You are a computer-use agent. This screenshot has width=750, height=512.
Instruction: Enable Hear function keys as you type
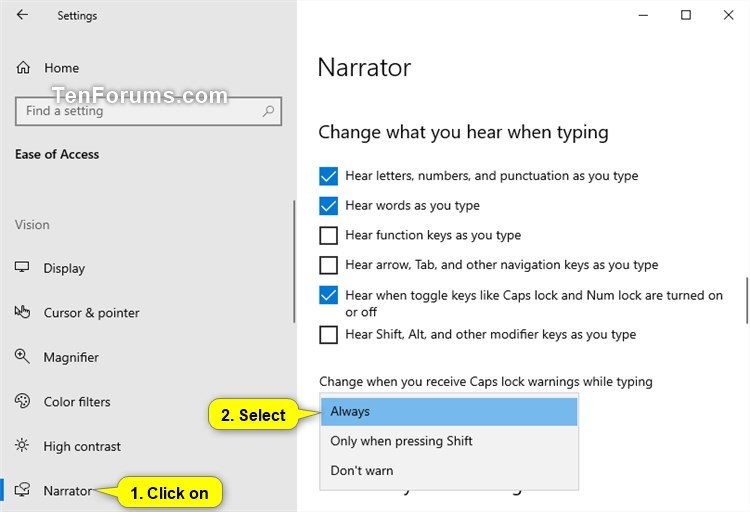click(329, 235)
